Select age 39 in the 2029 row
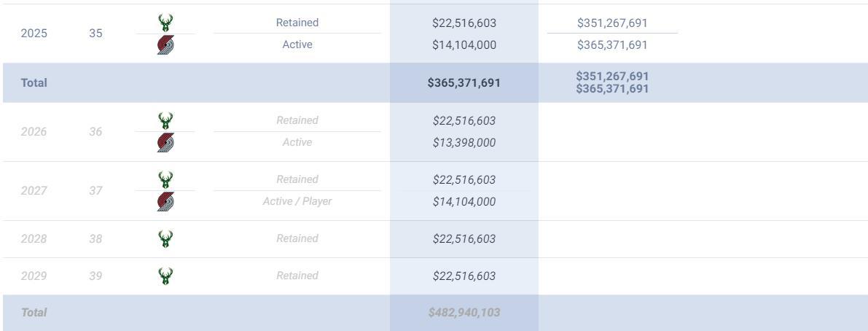The height and width of the screenshot is (331, 868). click(x=95, y=276)
